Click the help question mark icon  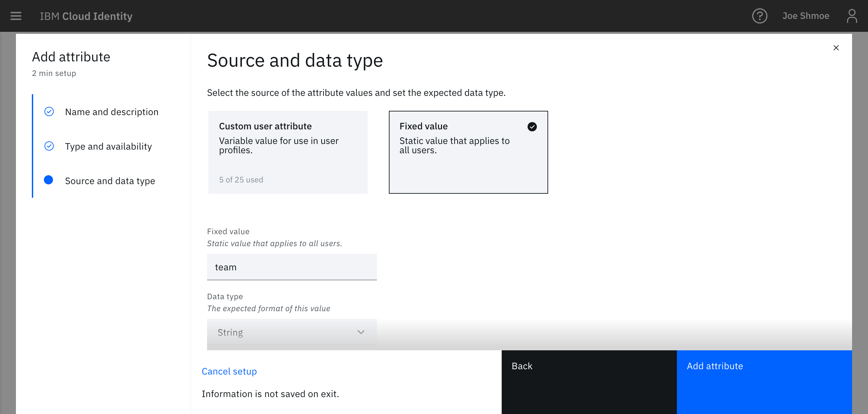tap(759, 16)
